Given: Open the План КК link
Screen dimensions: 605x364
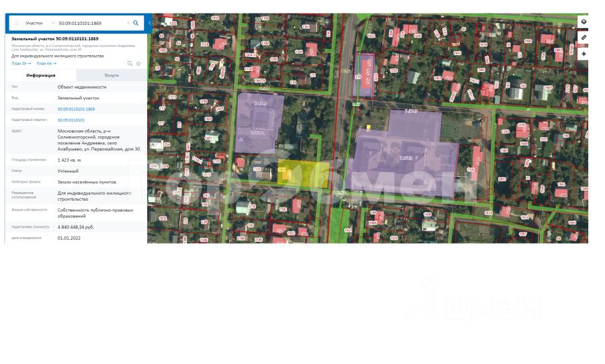Looking at the screenshot, I should (x=46, y=64).
